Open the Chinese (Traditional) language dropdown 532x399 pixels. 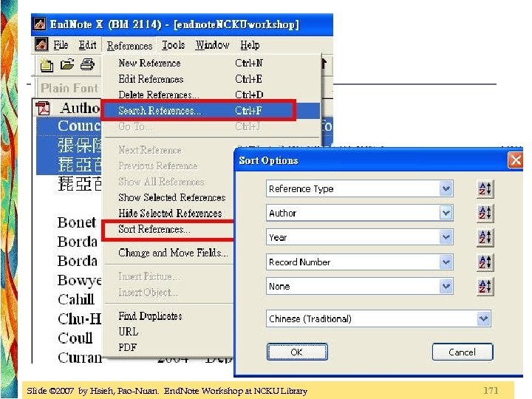pyautogui.click(x=483, y=318)
